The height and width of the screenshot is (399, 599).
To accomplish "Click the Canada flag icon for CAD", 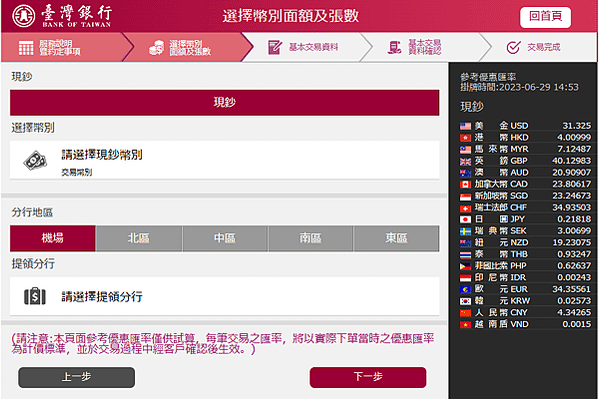I will pyautogui.click(x=465, y=184).
